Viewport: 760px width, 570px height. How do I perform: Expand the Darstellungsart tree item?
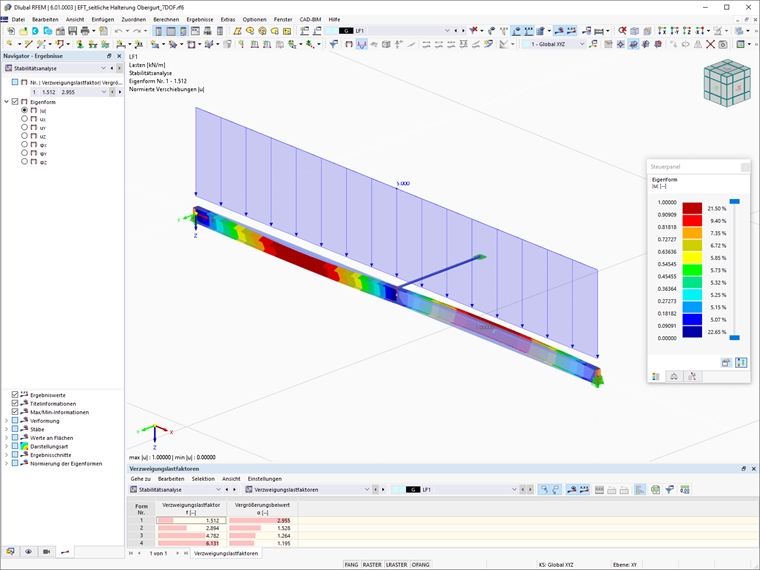(x=6, y=446)
